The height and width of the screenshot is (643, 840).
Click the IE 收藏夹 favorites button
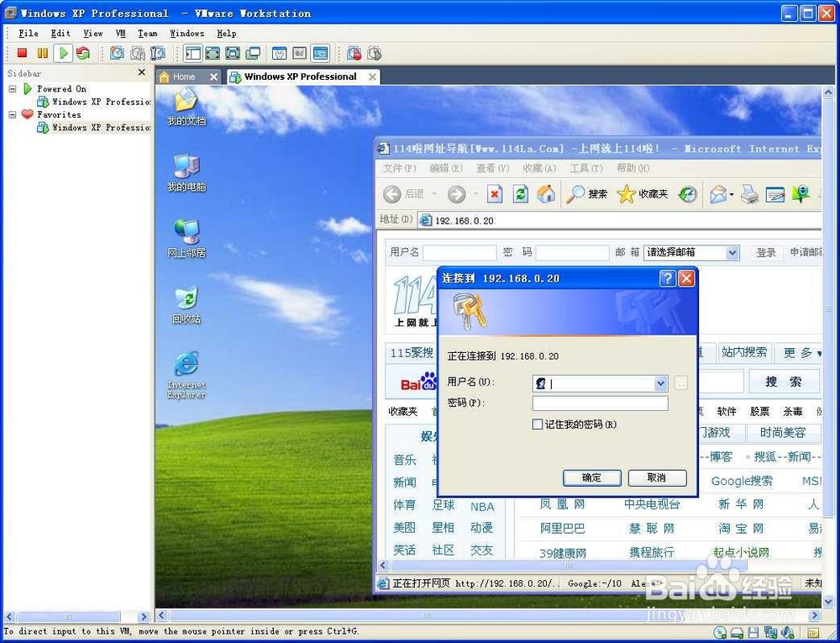click(x=643, y=194)
